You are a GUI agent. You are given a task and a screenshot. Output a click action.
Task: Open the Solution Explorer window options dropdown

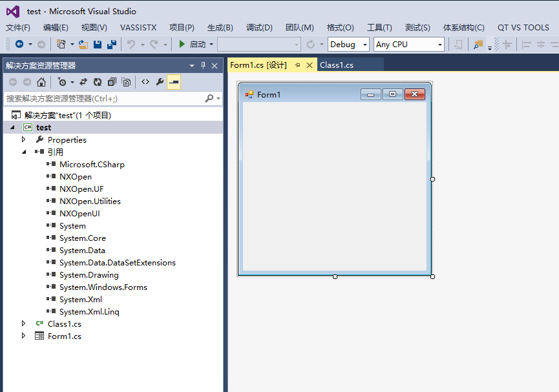click(192, 66)
